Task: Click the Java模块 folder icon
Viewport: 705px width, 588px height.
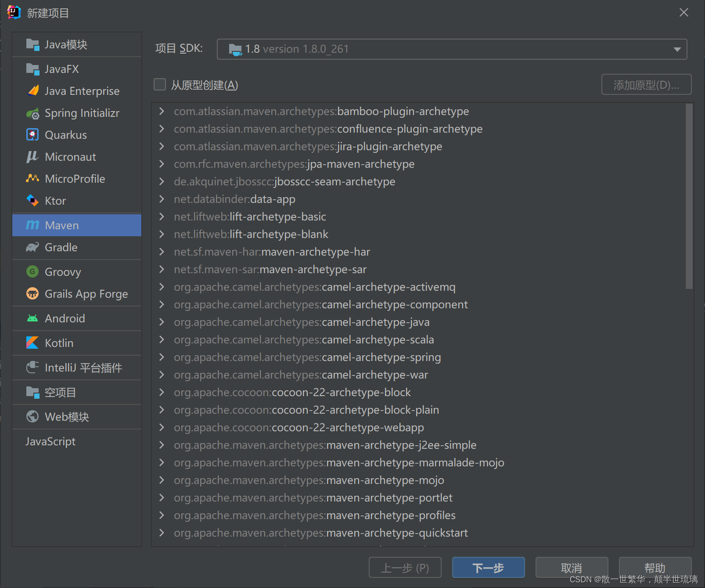Action: point(32,44)
